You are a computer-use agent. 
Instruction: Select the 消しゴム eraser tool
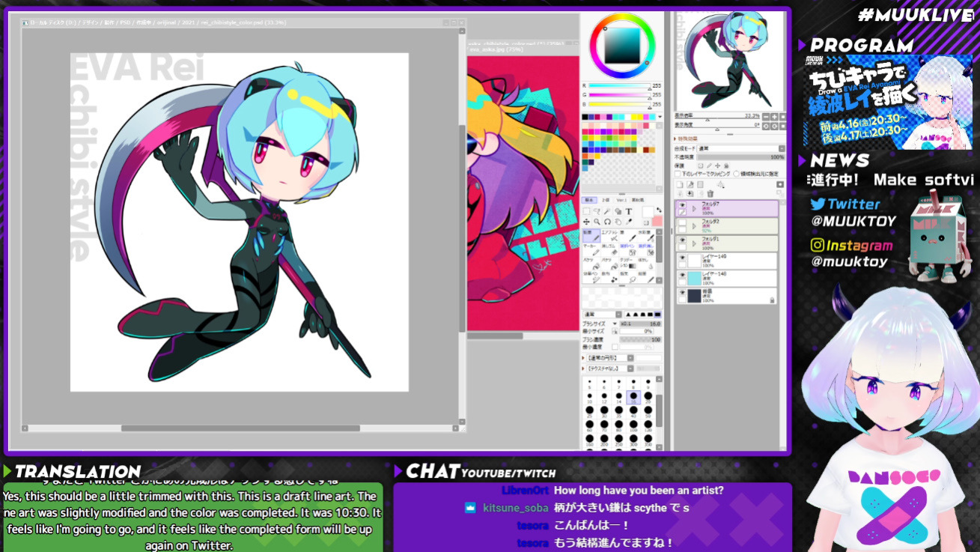pos(609,249)
